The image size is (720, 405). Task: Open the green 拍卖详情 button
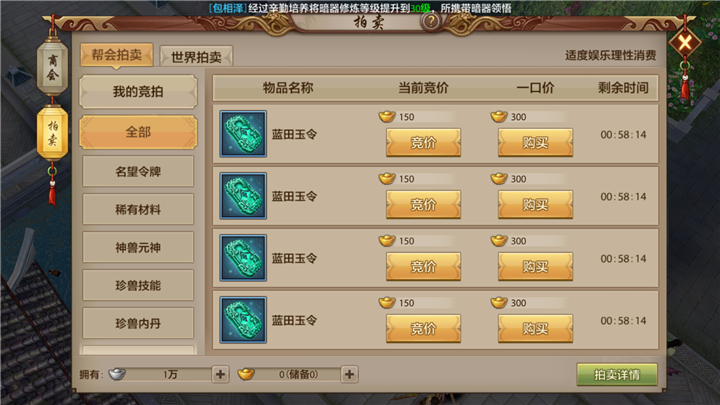[617, 375]
